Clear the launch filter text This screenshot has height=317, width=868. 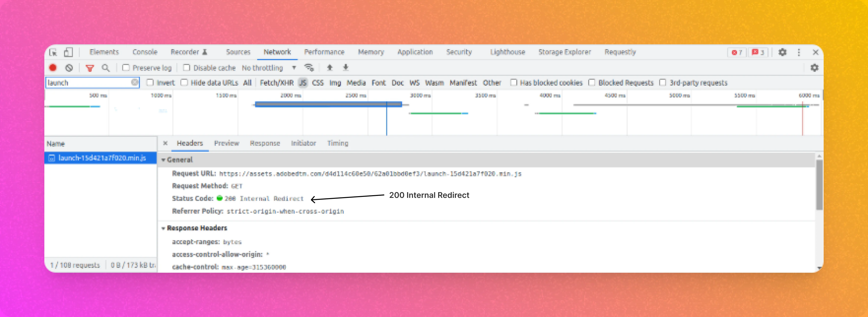tap(134, 82)
